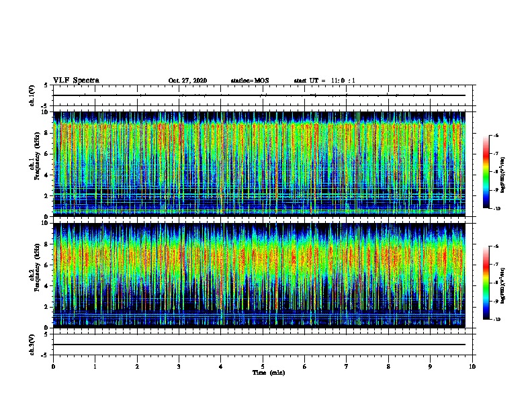The height and width of the screenshot is (411, 532).
Task: Click the "-10" label on ch.2 color bar
Action: point(496,320)
